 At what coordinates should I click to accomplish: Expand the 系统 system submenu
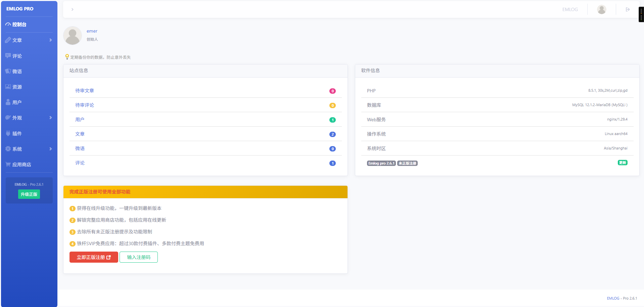29,149
